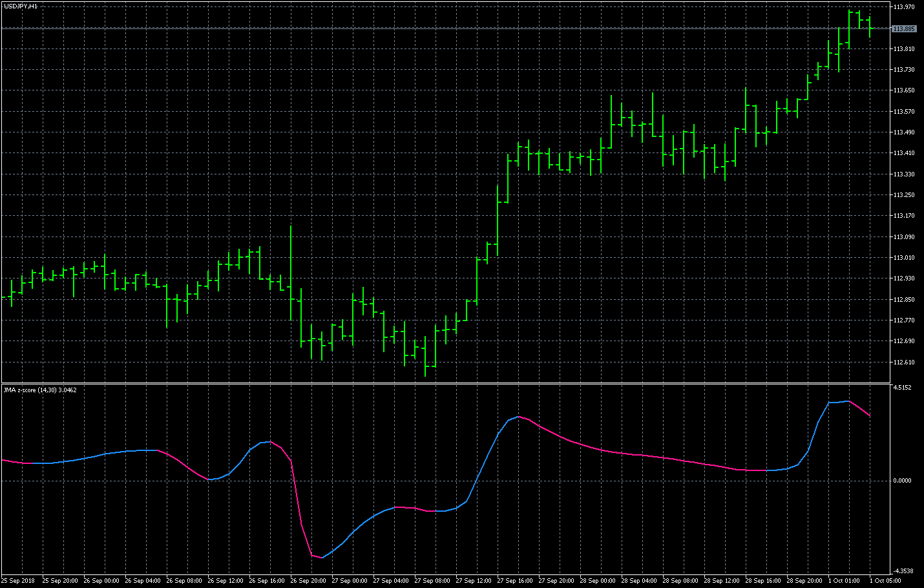
Task: Click the 25 Sep 2018 date label
Action: (18, 581)
